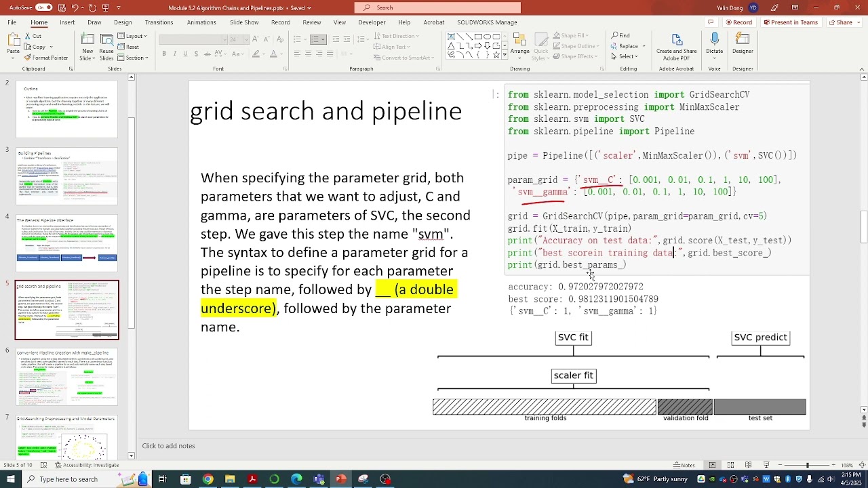Open the slide Layout dropdown
Screen dimensions: 868x488
[133, 36]
